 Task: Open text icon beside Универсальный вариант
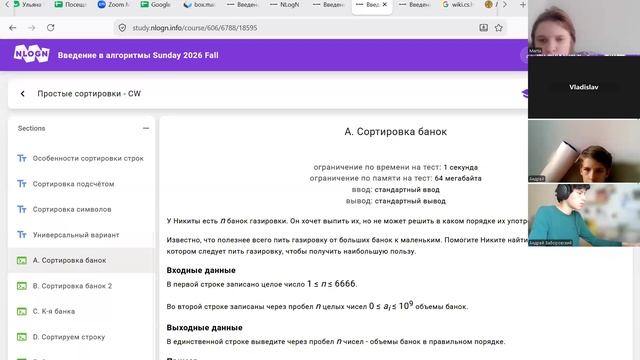pyautogui.click(x=22, y=235)
